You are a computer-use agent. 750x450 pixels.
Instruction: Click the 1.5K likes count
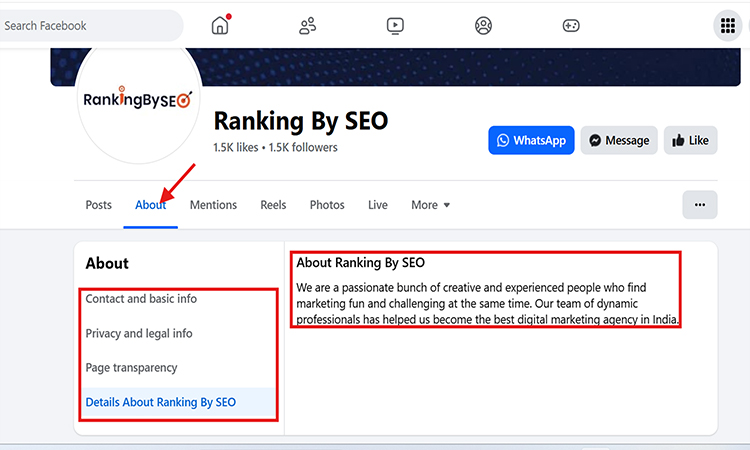[x=236, y=147]
